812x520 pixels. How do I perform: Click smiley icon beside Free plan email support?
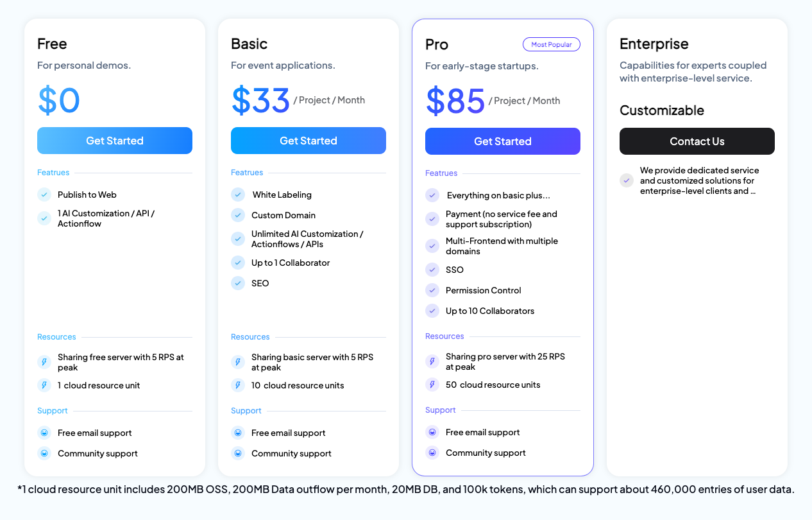(x=44, y=433)
